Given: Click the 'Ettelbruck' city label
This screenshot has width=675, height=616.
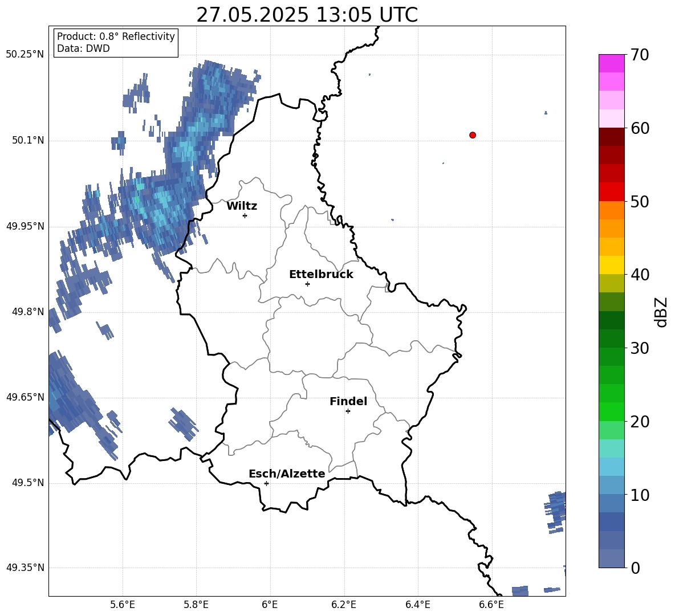Looking at the screenshot, I should tap(321, 275).
